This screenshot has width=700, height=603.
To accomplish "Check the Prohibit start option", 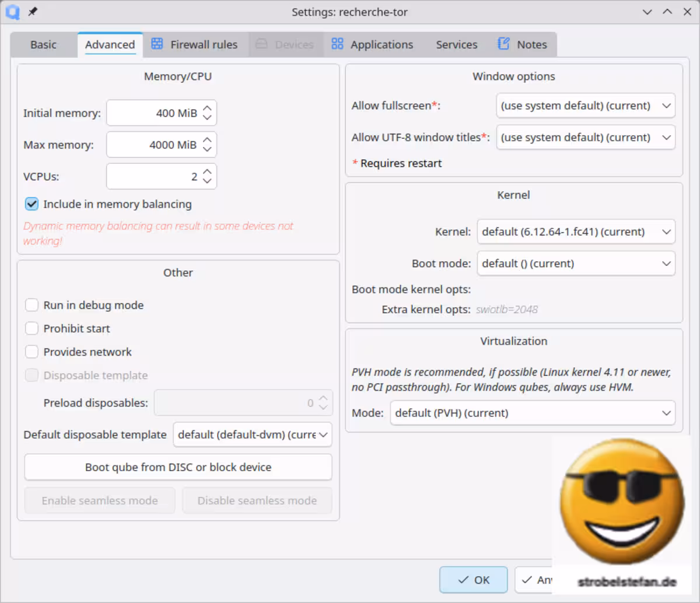I will [x=32, y=328].
